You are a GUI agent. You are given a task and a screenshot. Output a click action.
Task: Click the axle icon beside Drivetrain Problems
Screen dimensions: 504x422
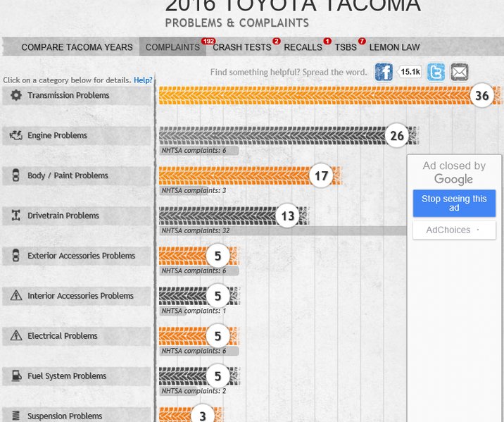click(x=15, y=215)
